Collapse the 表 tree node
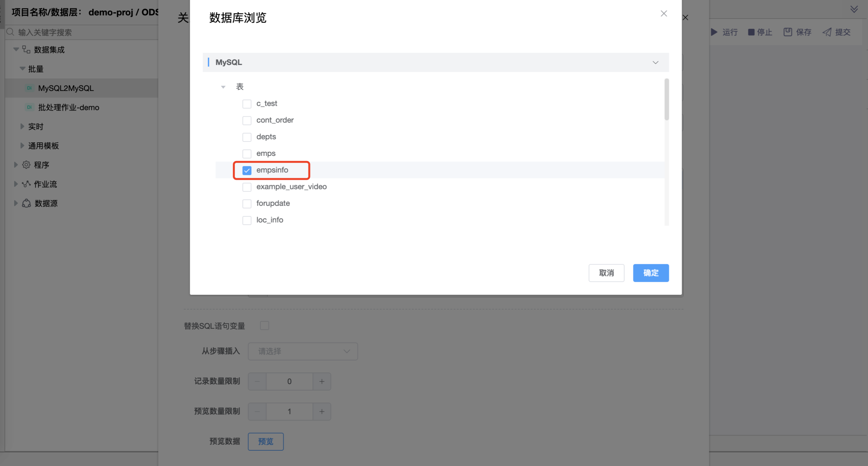The image size is (868, 466). 223,87
